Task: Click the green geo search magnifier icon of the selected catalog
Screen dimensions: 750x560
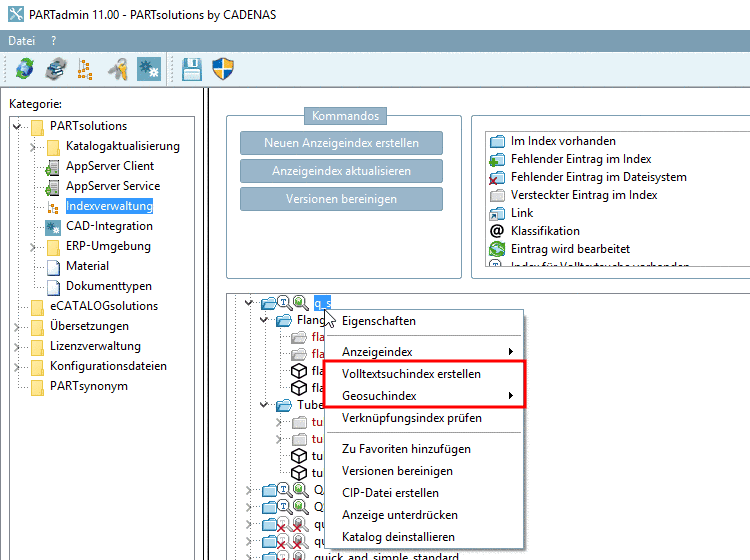Action: (301, 303)
